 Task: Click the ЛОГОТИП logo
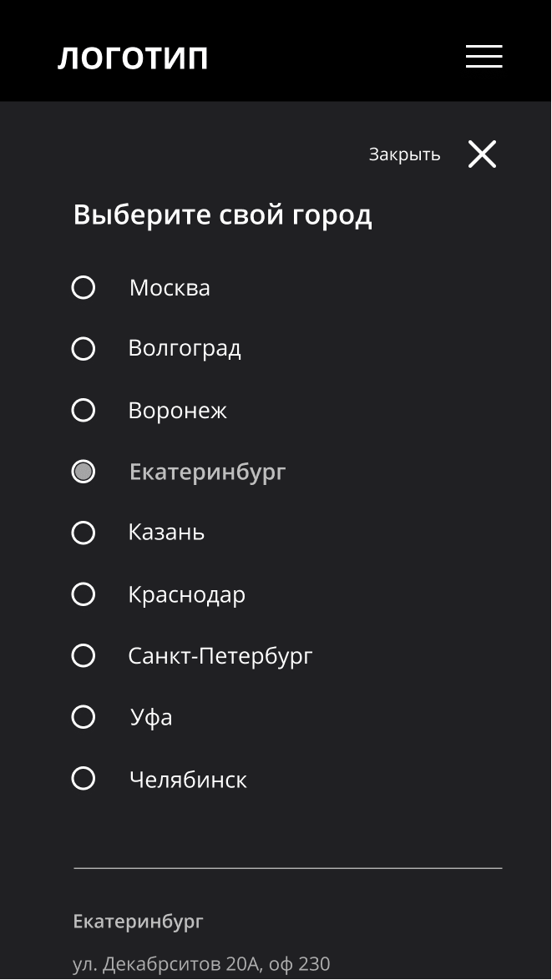tap(134, 58)
